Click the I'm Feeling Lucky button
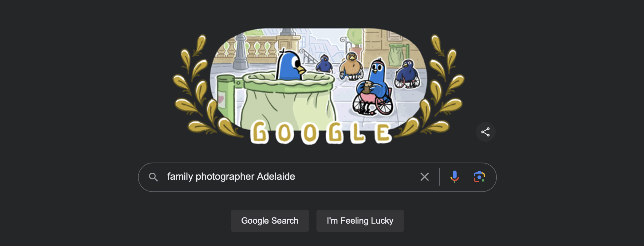 pos(360,221)
